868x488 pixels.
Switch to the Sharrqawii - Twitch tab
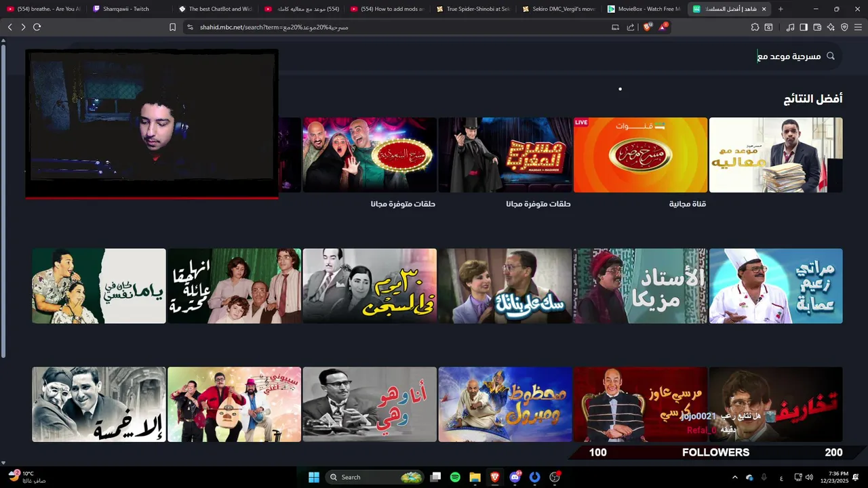coord(130,9)
